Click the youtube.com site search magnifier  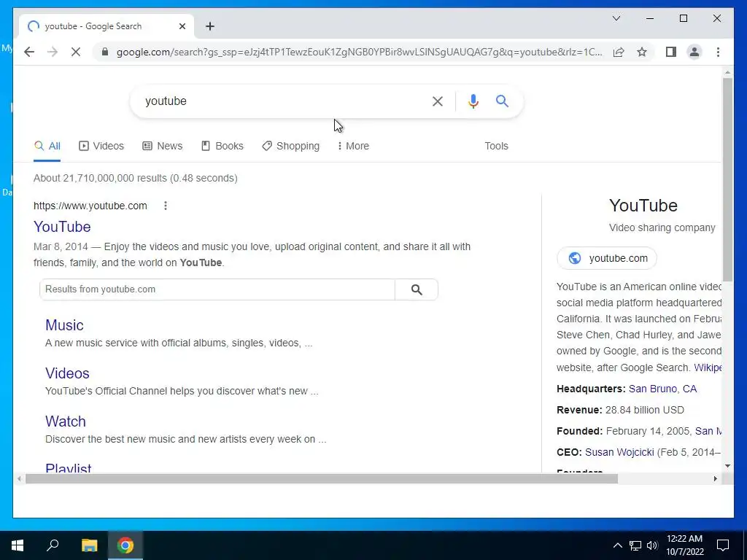[x=417, y=289]
